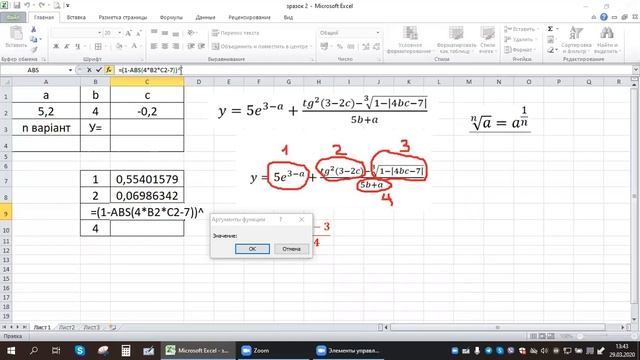This screenshot has width=640, height=360.
Task: Click the Windows Start button
Action: point(11,351)
